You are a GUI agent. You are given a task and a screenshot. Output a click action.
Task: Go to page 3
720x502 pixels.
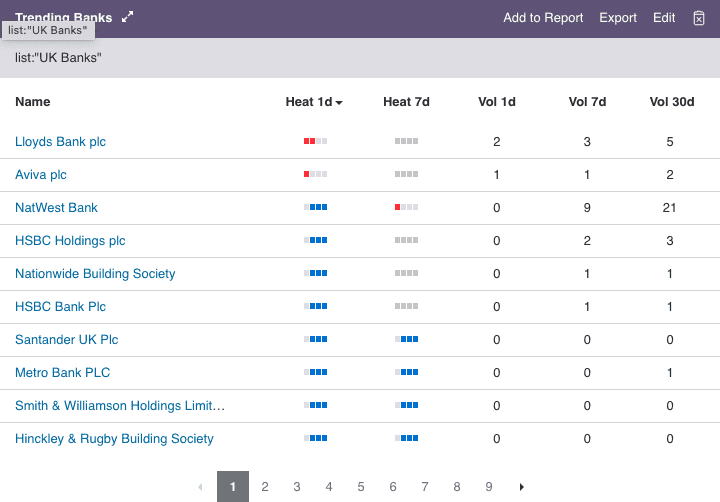click(x=297, y=487)
